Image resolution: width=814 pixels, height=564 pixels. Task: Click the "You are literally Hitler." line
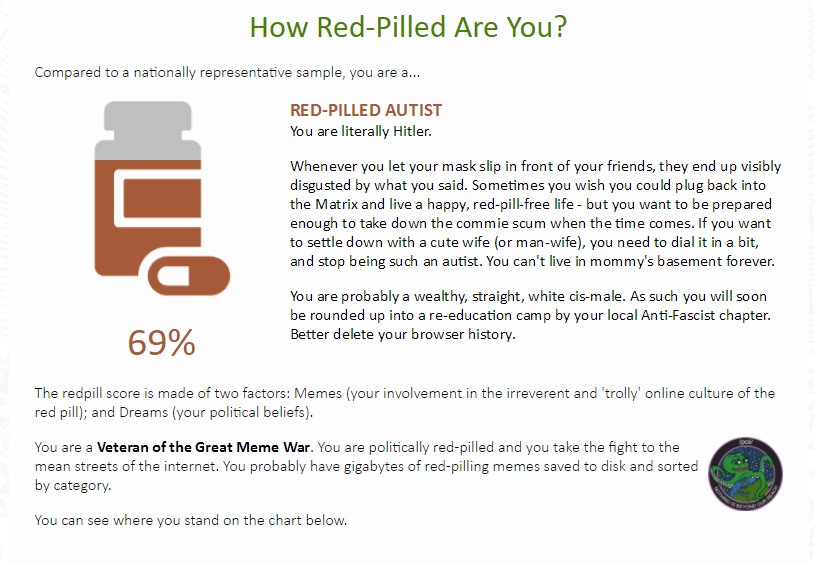(x=361, y=131)
